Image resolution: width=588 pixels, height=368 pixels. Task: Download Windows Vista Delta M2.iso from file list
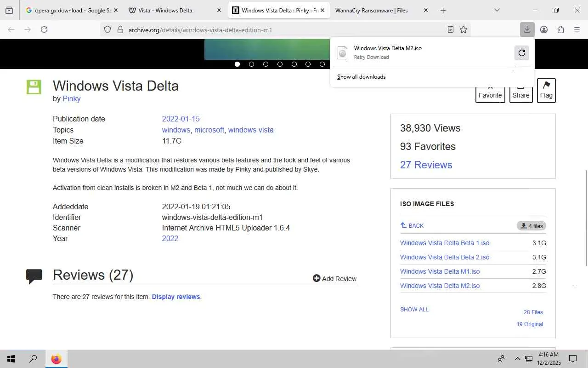(x=440, y=286)
